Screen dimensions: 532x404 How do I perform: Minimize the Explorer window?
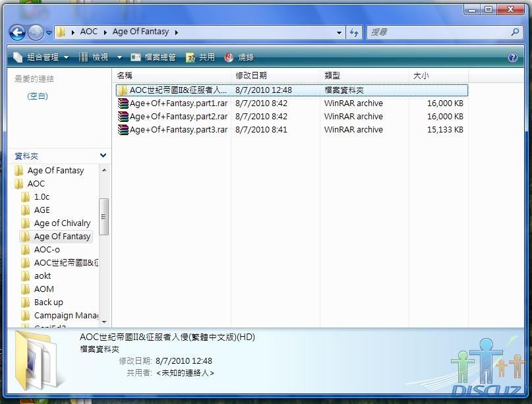tap(471, 9)
